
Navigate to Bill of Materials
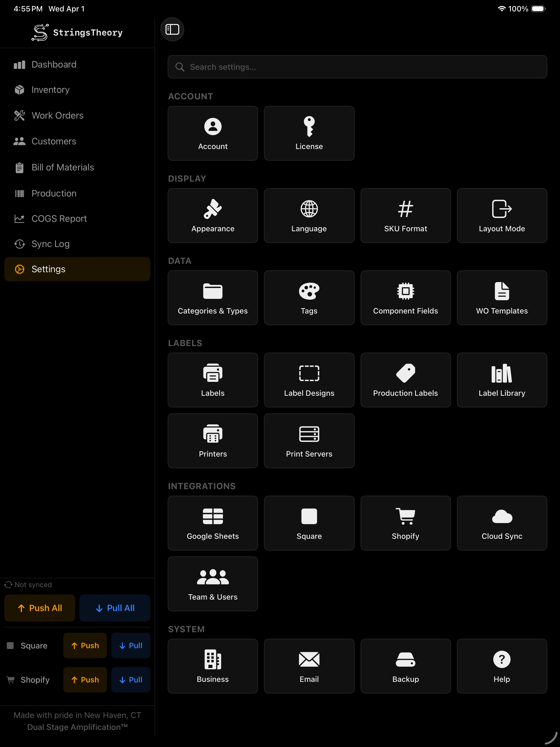coord(63,167)
